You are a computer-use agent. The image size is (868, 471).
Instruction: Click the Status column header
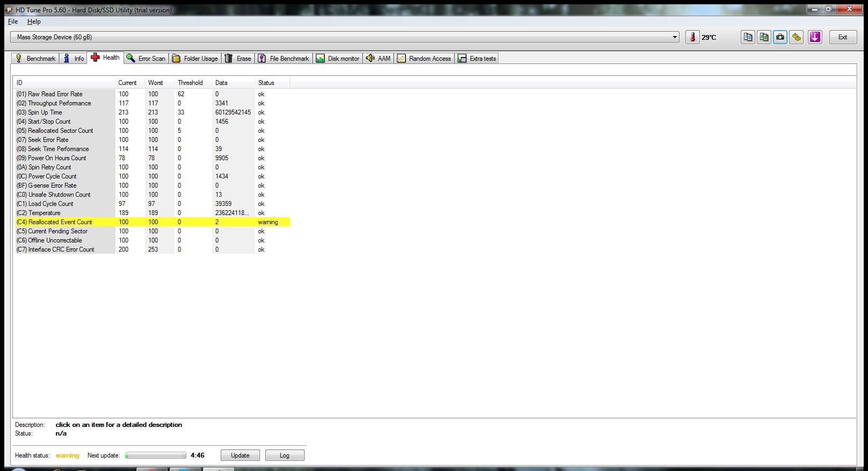(x=273, y=83)
